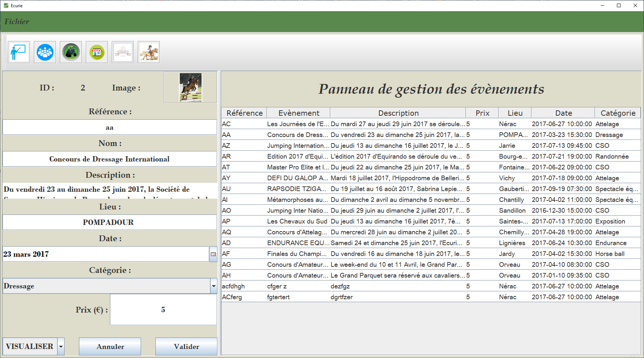Sort the table by Date column header
Viewport: 644px width, 358px height.
pyautogui.click(x=563, y=113)
